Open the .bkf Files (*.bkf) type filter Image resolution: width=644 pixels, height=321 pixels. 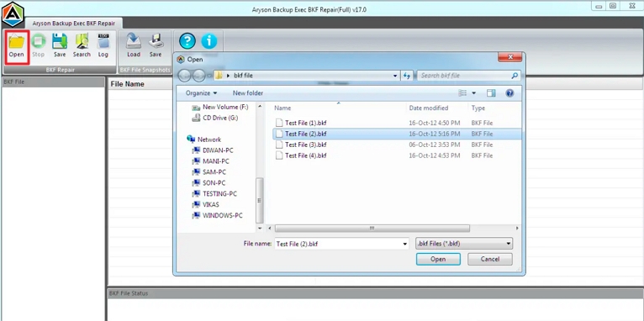[x=465, y=244]
